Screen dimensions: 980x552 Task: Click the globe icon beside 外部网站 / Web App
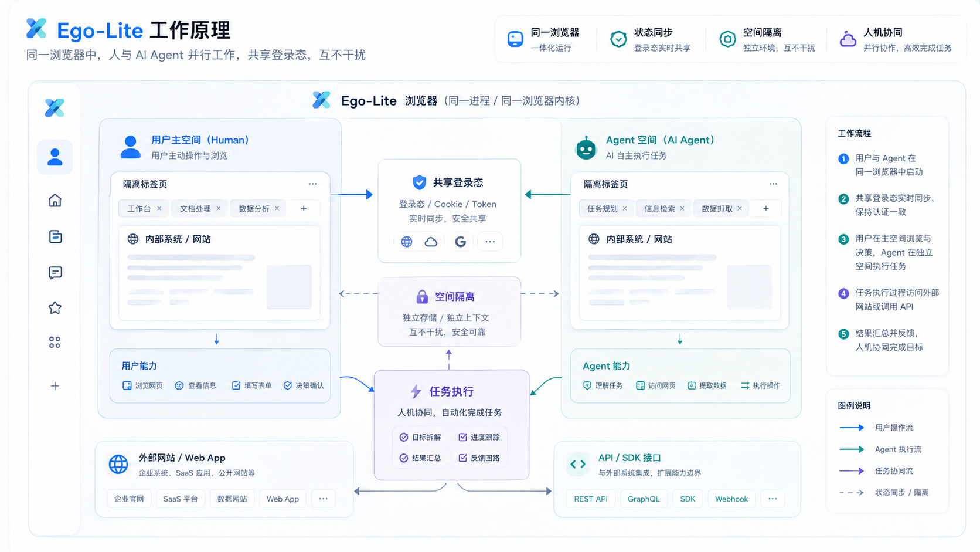click(118, 464)
